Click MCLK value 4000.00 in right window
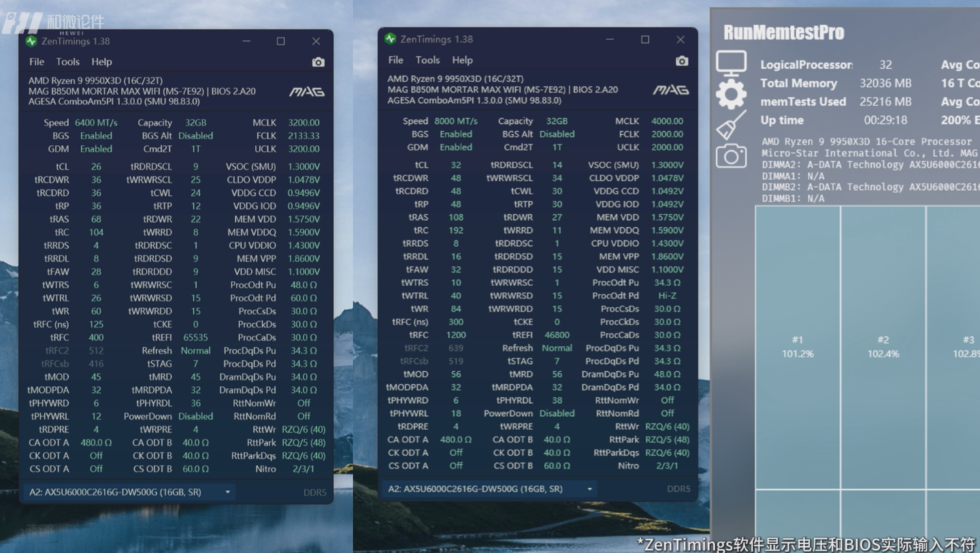This screenshot has width=980, height=553. pyautogui.click(x=667, y=121)
